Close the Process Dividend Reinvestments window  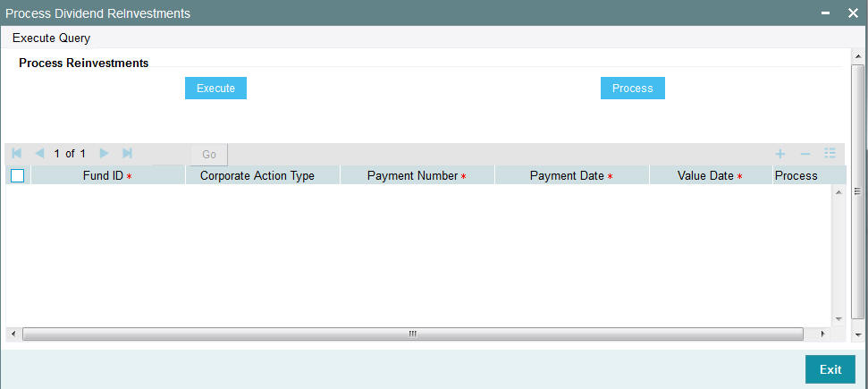[853, 13]
